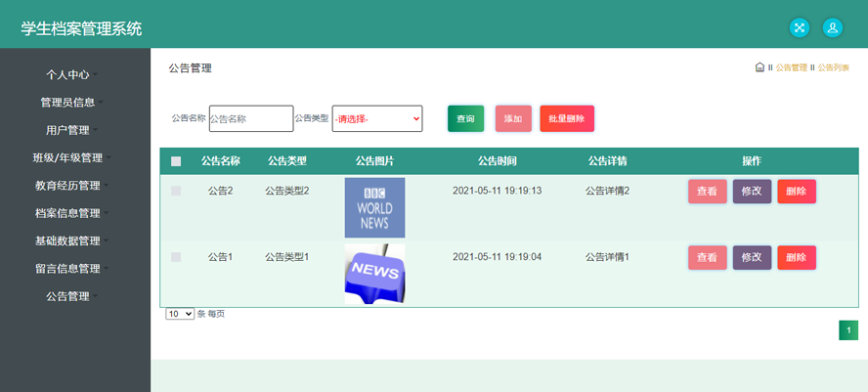Screen dimensions: 868x392
Task: Tick the checkbox for 公告2 row
Action: pyautogui.click(x=176, y=191)
